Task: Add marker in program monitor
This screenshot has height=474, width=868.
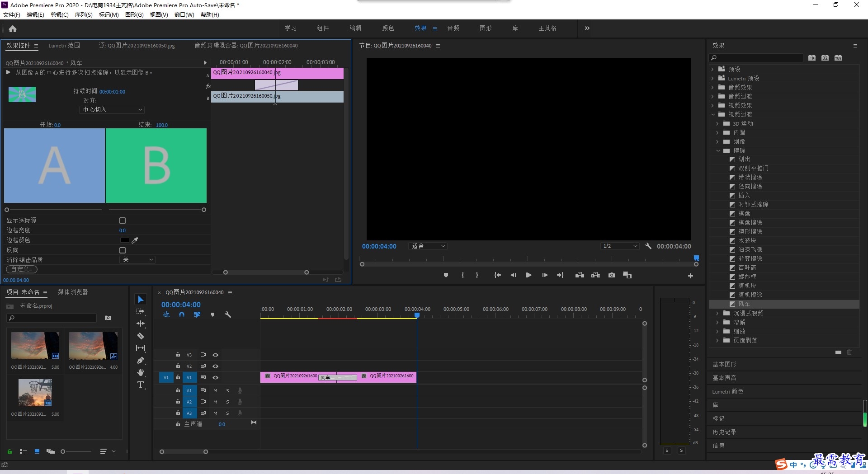Action: click(x=446, y=275)
